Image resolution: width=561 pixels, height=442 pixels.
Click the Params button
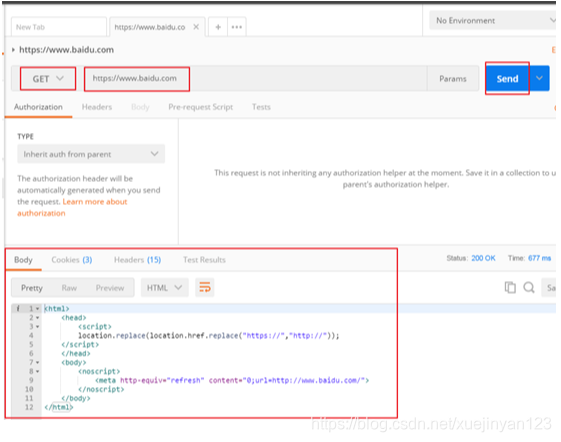coord(453,78)
